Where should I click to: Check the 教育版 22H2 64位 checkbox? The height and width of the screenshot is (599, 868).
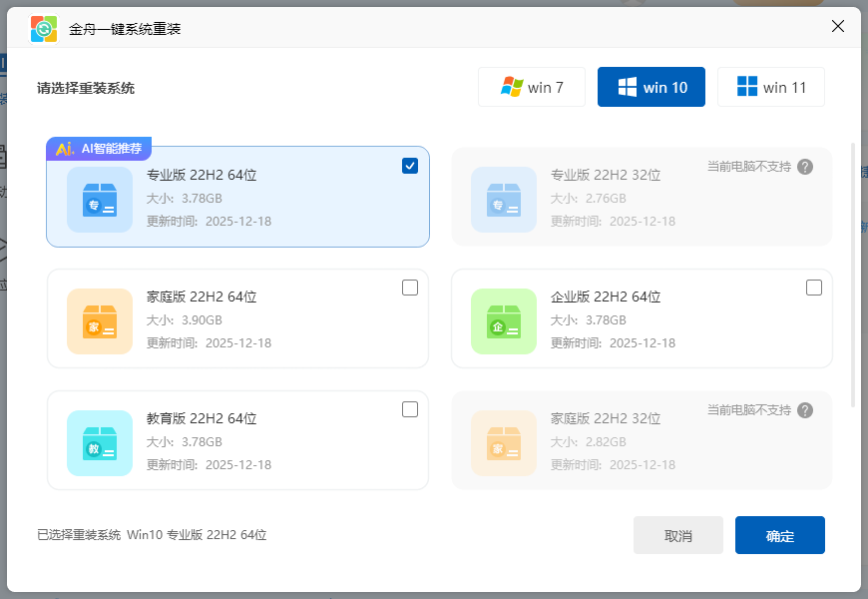(410, 409)
